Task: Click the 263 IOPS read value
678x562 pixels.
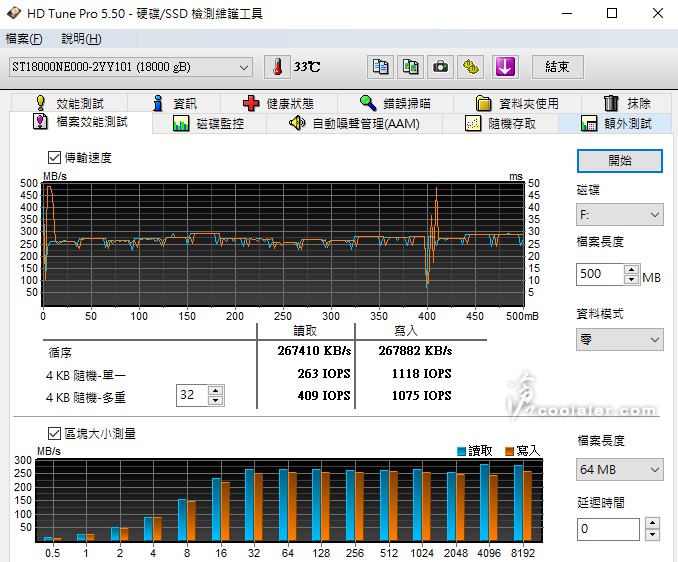Action: point(324,374)
